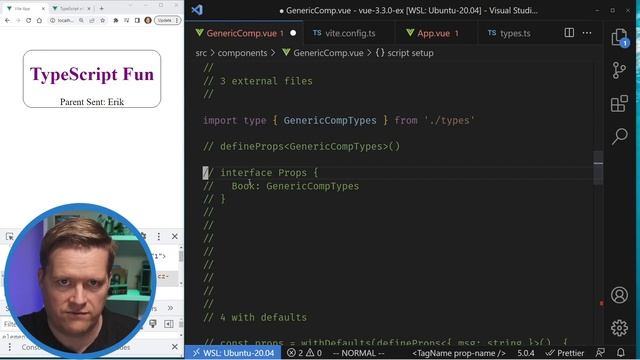The height and width of the screenshot is (360, 640).
Task: Click the editor minimap scrollbar slider
Action: [598, 167]
